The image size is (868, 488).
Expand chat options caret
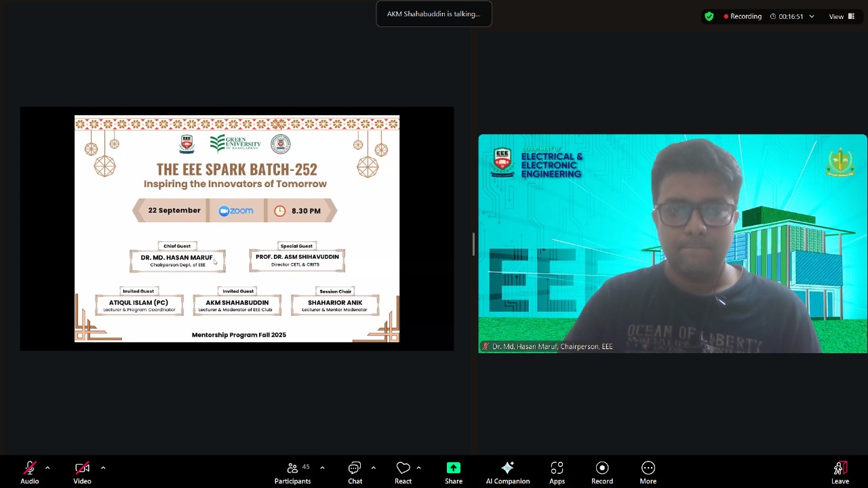tap(373, 468)
